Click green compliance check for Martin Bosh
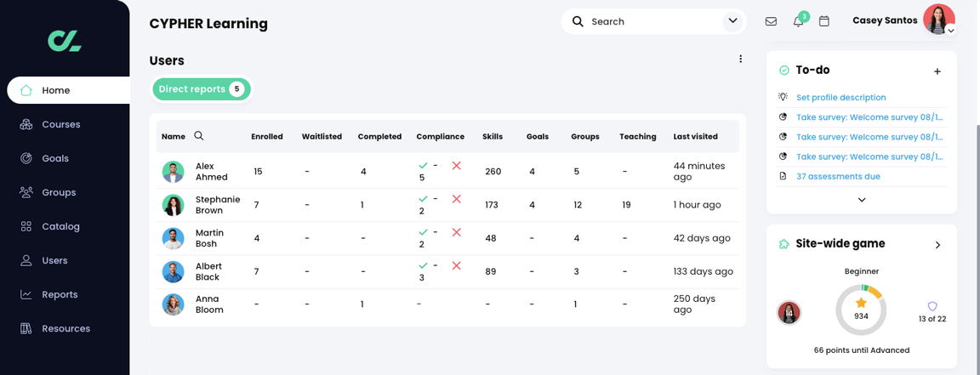Viewport: 980px width, 375px height. (423, 232)
